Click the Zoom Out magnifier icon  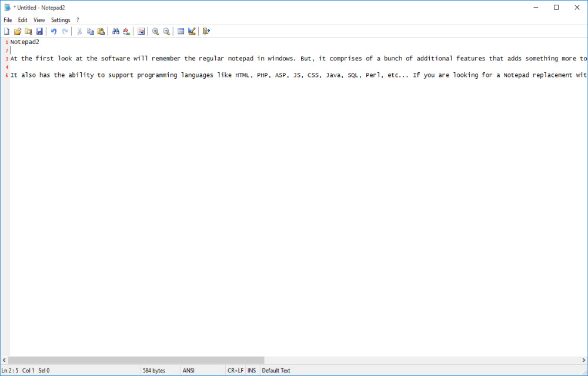[x=166, y=32]
